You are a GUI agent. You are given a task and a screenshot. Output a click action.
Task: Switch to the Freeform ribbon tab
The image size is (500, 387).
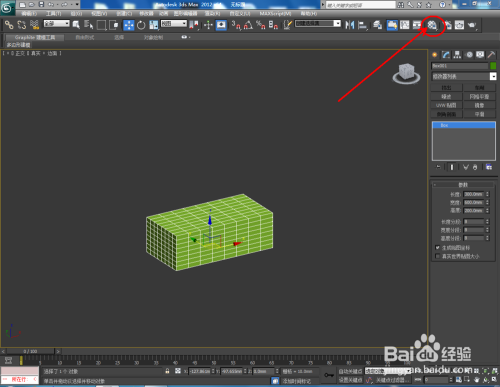tap(85, 37)
